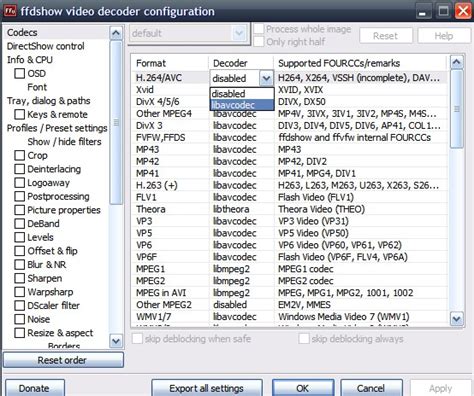
Task: Minimize the ffdshow configuration window
Action: [x=423, y=11]
